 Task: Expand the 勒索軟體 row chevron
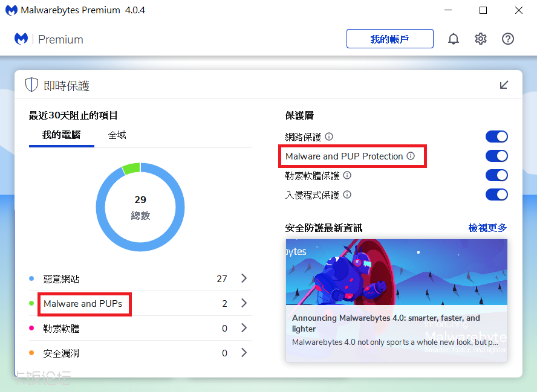pyautogui.click(x=244, y=328)
